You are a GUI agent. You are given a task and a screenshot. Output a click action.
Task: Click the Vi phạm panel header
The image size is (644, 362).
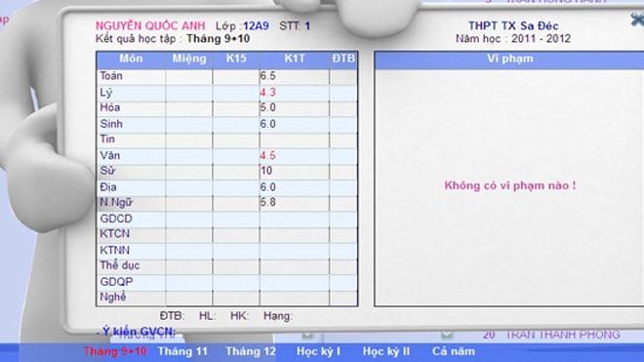click(x=509, y=60)
